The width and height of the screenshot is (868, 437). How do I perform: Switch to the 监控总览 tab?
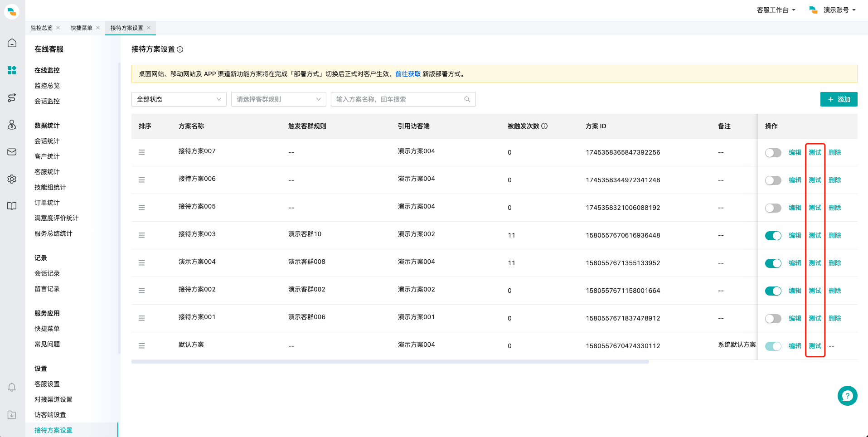click(42, 28)
